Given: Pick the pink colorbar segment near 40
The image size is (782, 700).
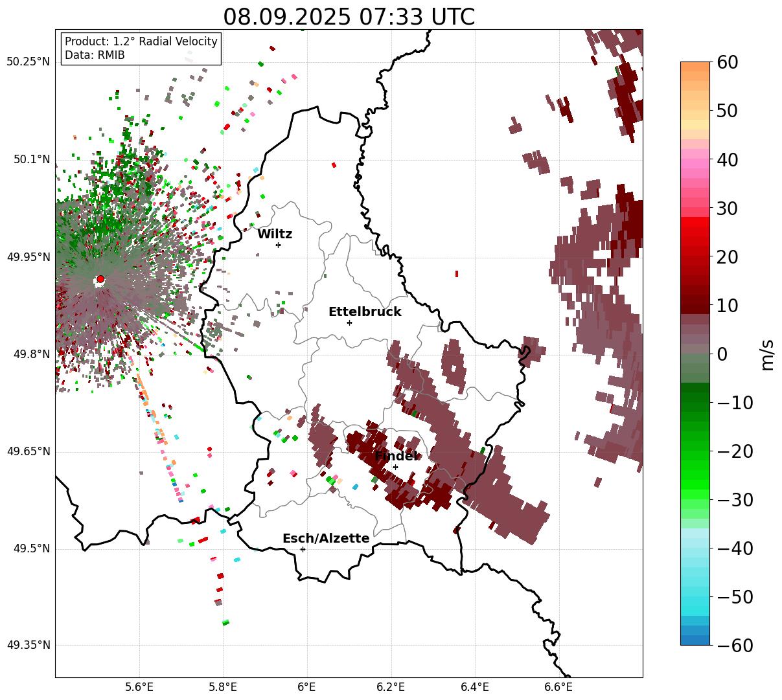Looking at the screenshot, I should click(x=695, y=164).
